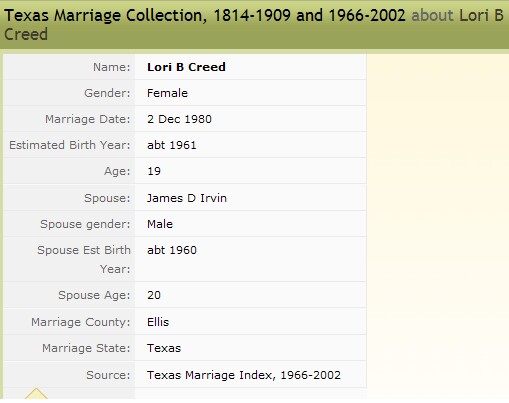Image resolution: width=509 pixels, height=403 pixels.
Task: Click the name Lori B Creed
Action: tap(186, 67)
